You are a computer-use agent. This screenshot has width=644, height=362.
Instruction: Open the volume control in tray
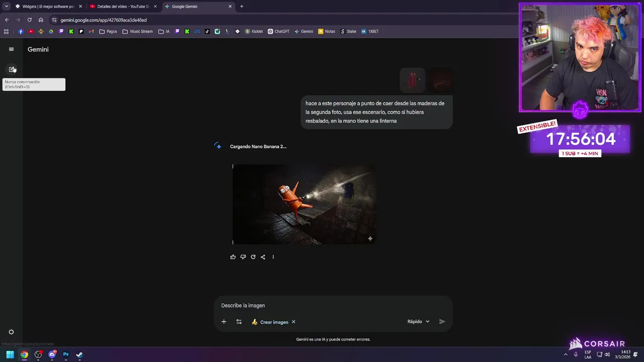(x=607, y=354)
